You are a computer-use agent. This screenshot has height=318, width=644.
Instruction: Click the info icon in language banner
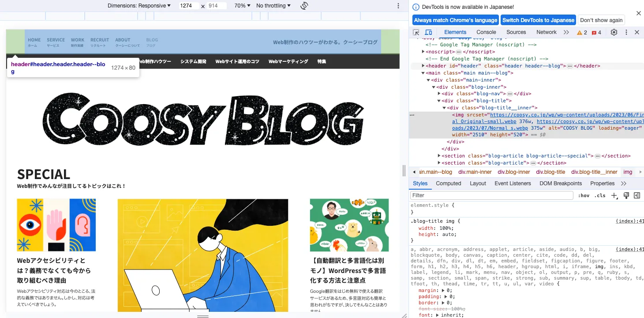416,7
